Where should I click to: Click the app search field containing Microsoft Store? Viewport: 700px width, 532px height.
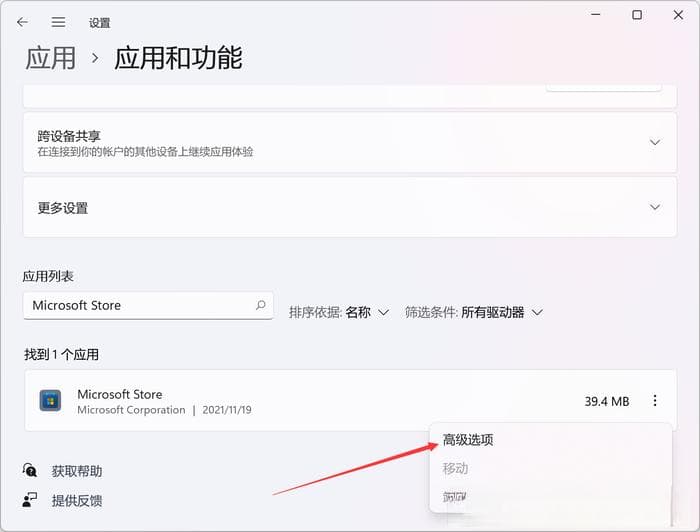[x=148, y=306]
